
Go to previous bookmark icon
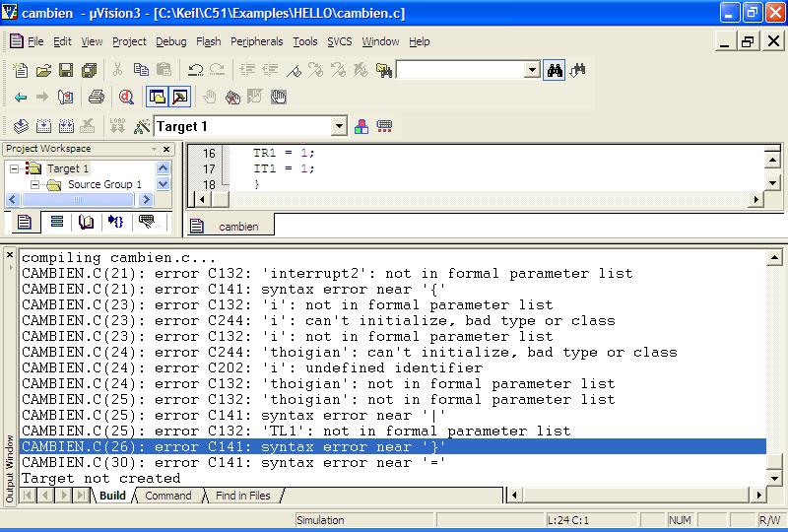click(x=338, y=70)
